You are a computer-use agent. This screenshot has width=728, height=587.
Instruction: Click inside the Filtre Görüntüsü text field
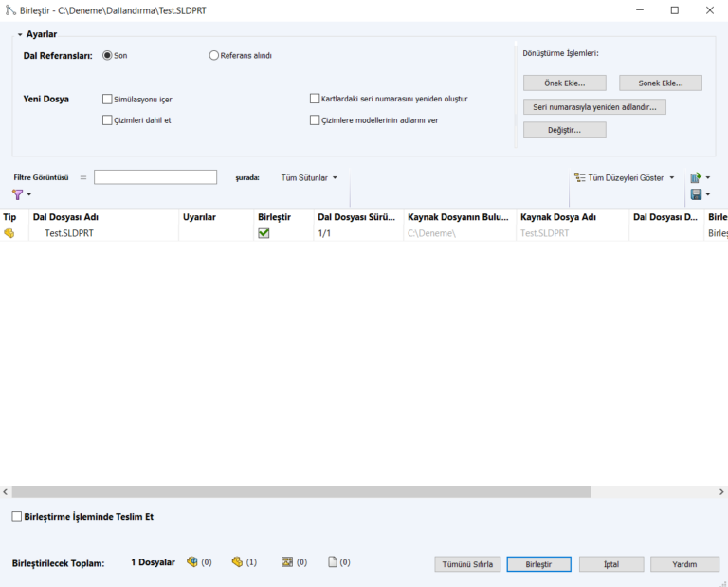[x=155, y=177]
